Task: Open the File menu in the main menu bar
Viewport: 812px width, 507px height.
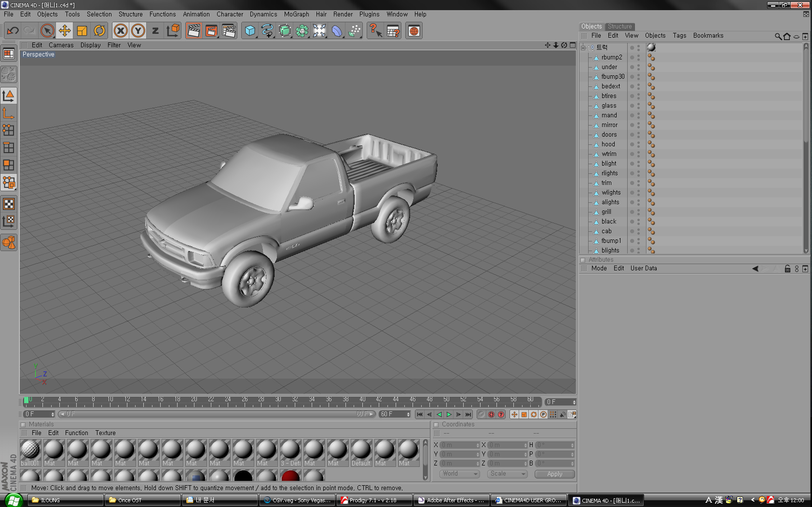Action: (9, 14)
